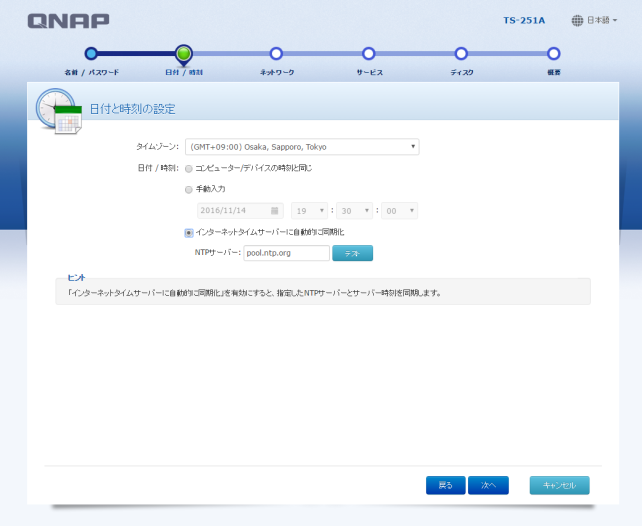This screenshot has height=526, width=642.
Task: Open the calendar picker icon
Action: (275, 210)
